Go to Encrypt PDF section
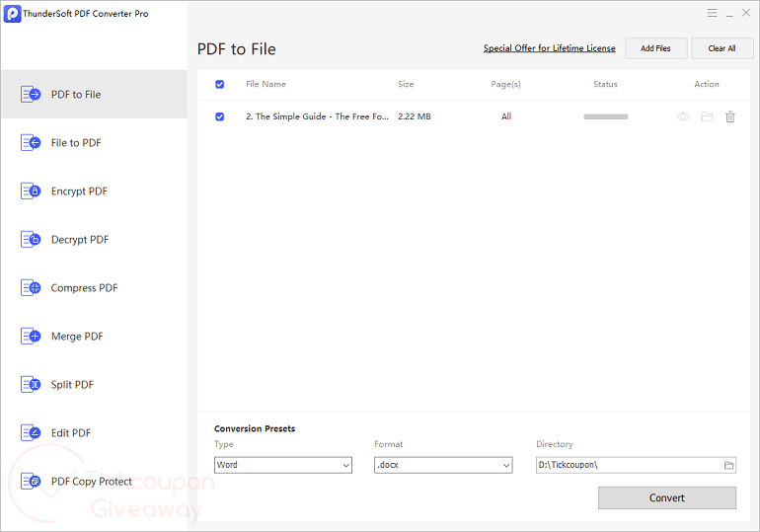The width and height of the screenshot is (760, 532). point(94,190)
